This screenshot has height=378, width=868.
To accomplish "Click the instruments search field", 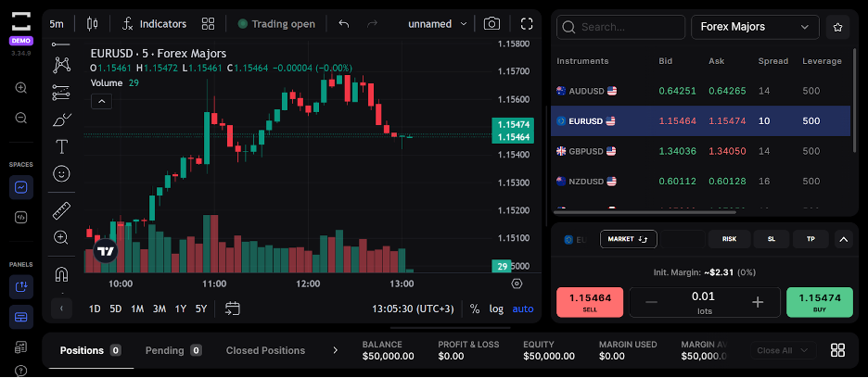I will pos(621,27).
